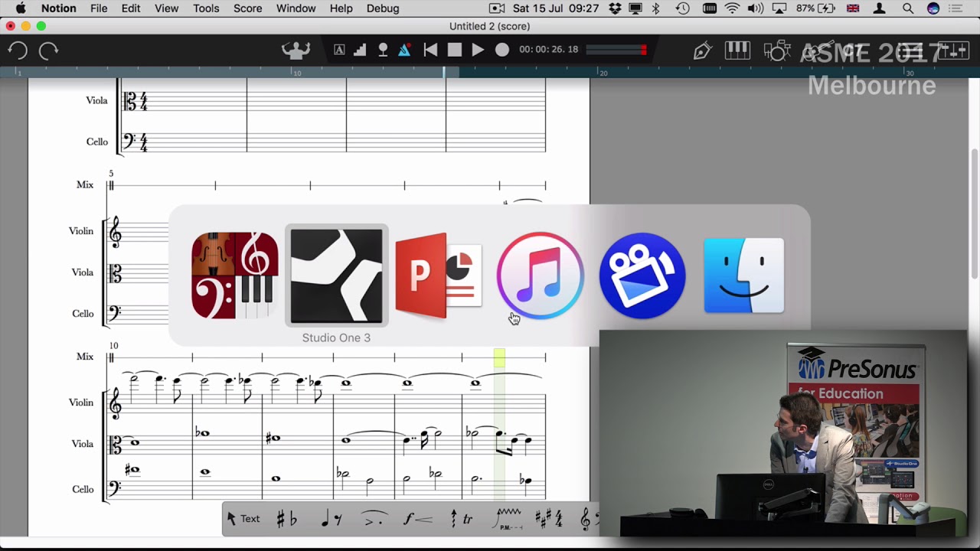Stop playback
The image size is (980, 551).
click(x=455, y=50)
